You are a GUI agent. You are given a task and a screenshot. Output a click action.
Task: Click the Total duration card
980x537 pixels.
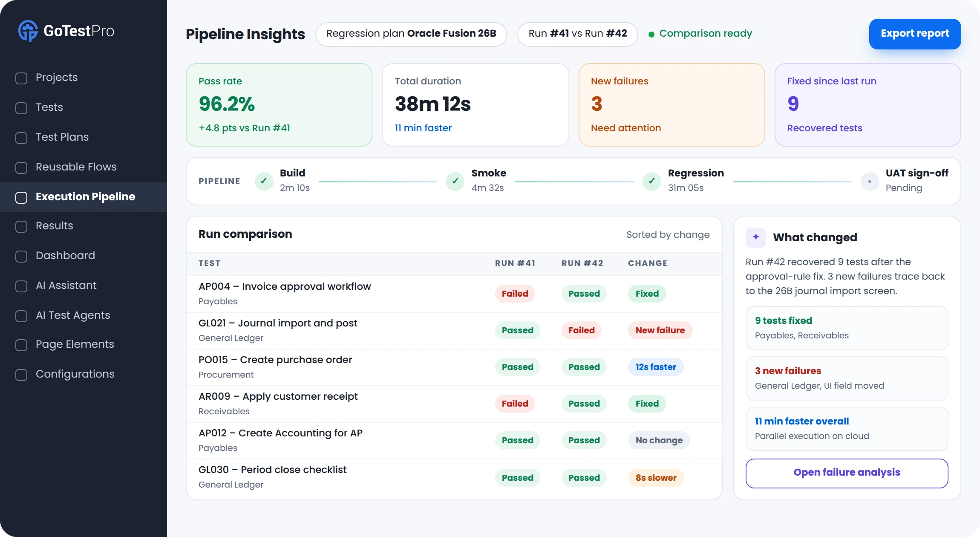pos(475,105)
